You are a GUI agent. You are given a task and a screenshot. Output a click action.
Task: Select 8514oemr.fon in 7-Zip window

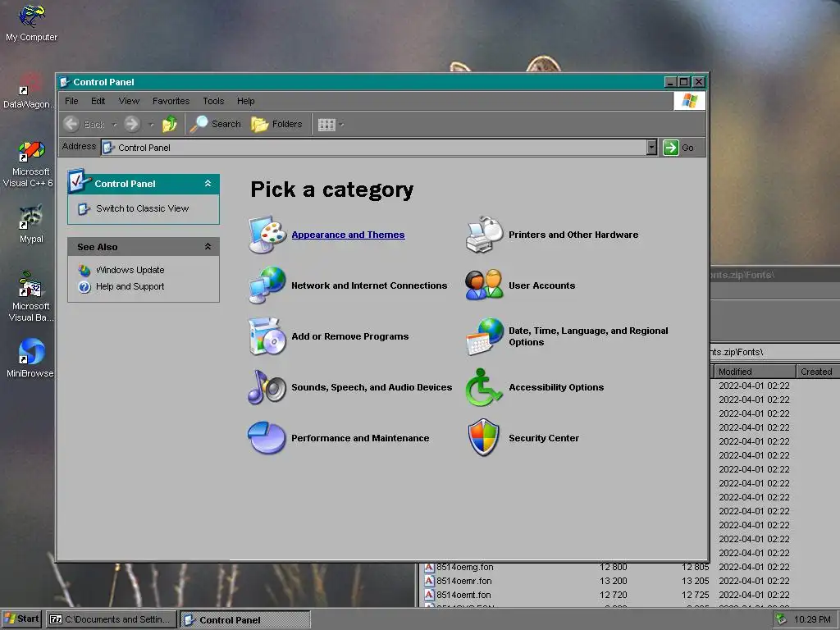[464, 581]
